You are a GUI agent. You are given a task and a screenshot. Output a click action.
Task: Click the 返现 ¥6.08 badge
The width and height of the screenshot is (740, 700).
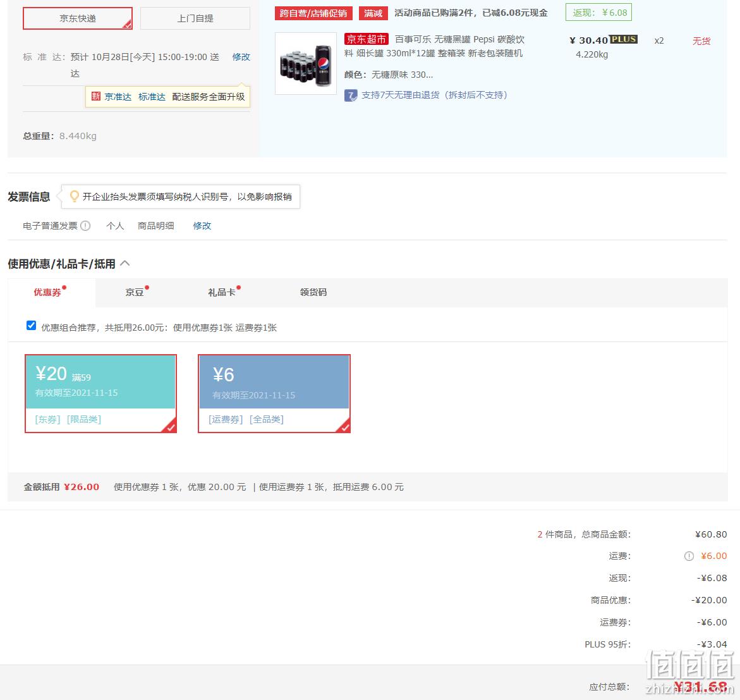(598, 13)
